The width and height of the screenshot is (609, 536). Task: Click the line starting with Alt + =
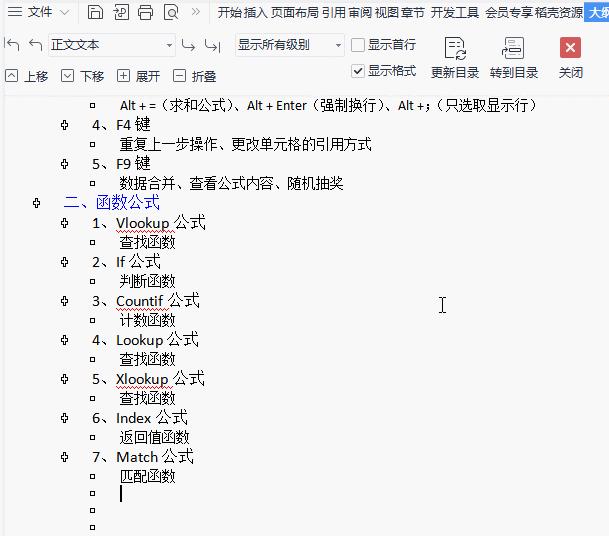(328, 105)
